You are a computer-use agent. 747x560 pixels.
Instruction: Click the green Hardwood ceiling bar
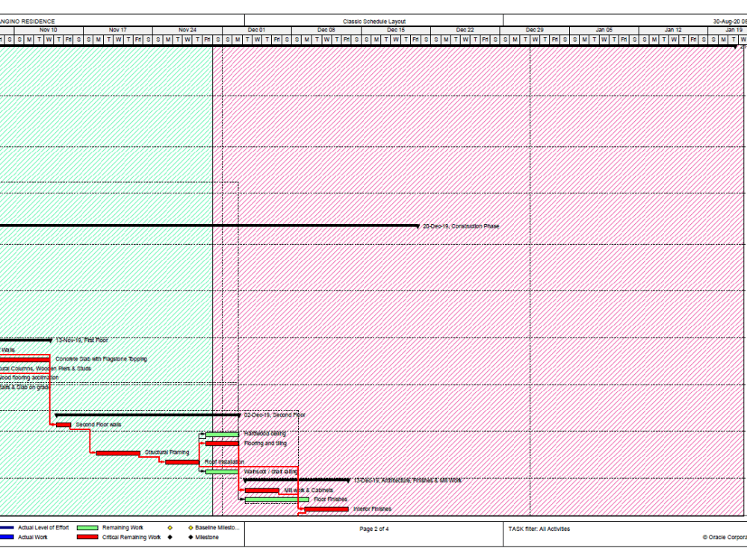pos(222,435)
